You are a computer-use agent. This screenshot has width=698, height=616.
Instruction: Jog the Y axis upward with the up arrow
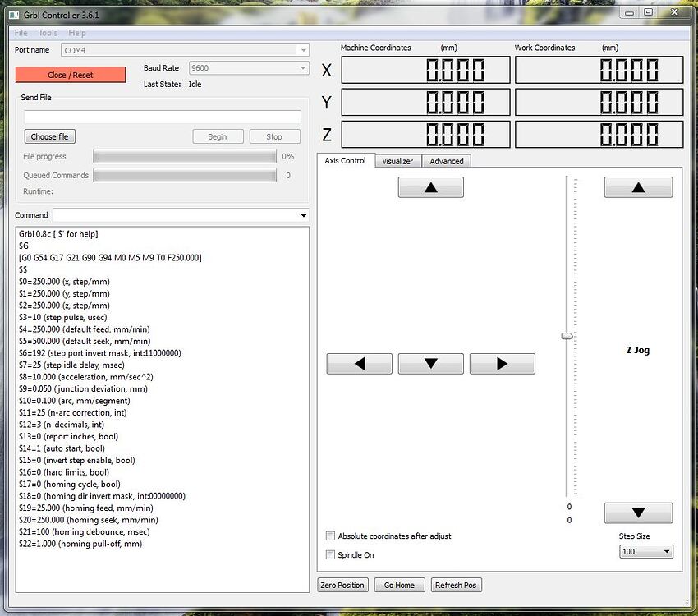(x=430, y=186)
